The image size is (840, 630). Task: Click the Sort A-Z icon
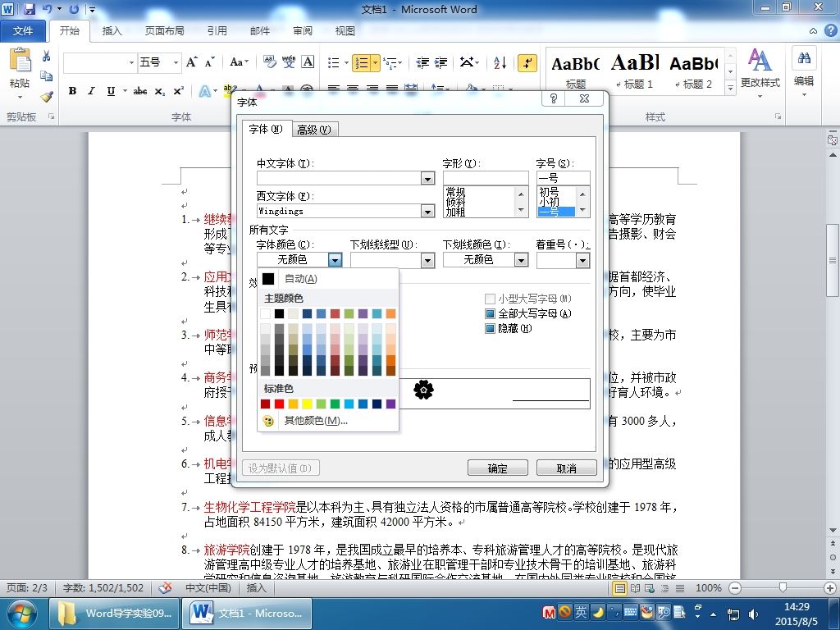pyautogui.click(x=500, y=62)
